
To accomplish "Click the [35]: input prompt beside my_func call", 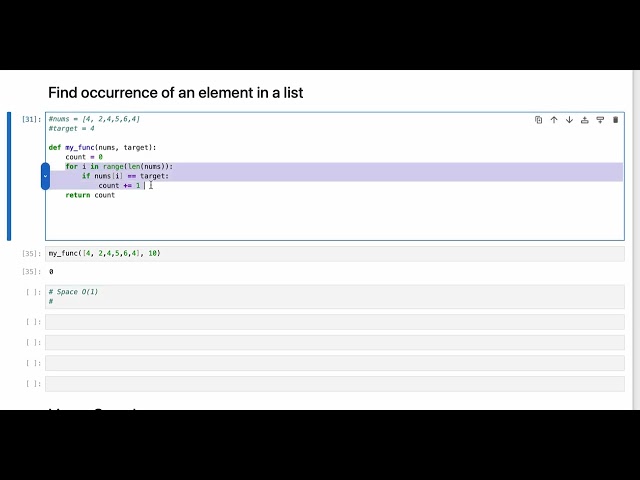I will click(x=31, y=253).
